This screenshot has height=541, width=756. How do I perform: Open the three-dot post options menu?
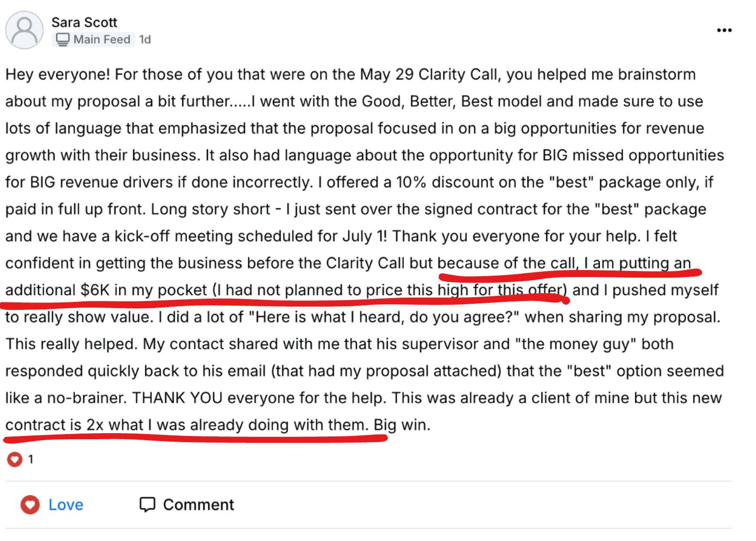724,30
